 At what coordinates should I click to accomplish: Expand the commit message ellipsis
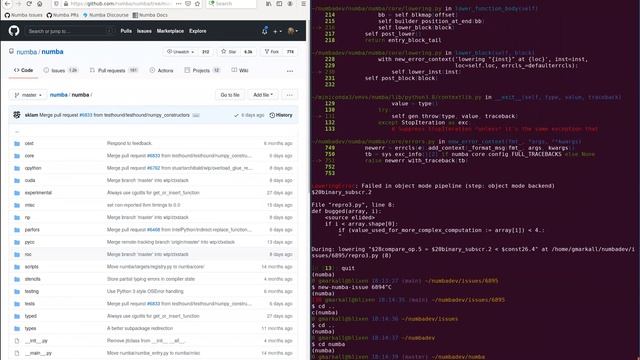(196, 116)
